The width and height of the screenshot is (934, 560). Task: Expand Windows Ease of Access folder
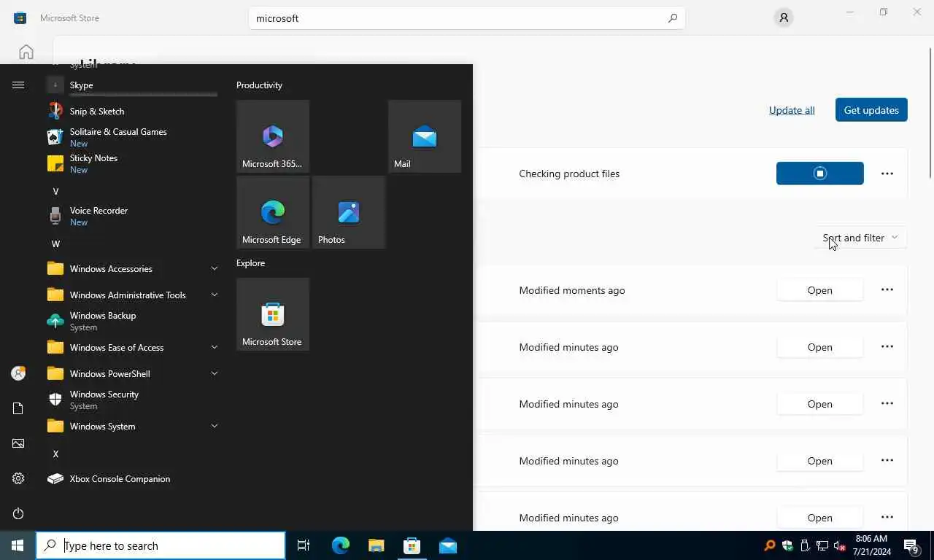point(131,348)
